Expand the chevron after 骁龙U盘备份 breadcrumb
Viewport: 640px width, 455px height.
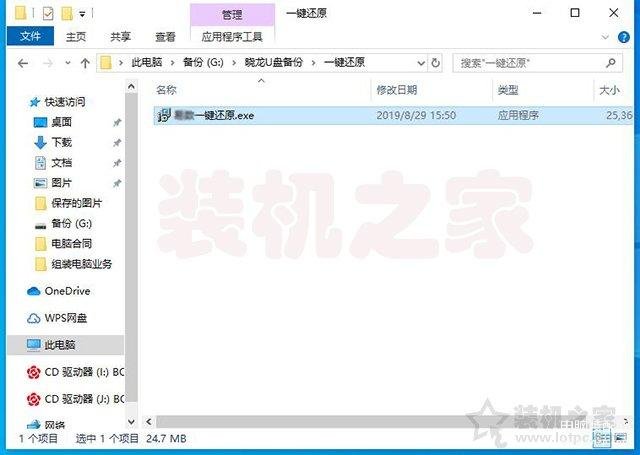point(313,63)
